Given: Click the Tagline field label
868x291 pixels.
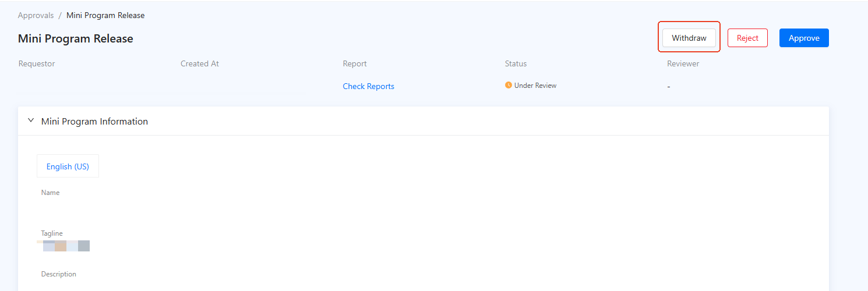Looking at the screenshot, I should pyautogui.click(x=52, y=233).
